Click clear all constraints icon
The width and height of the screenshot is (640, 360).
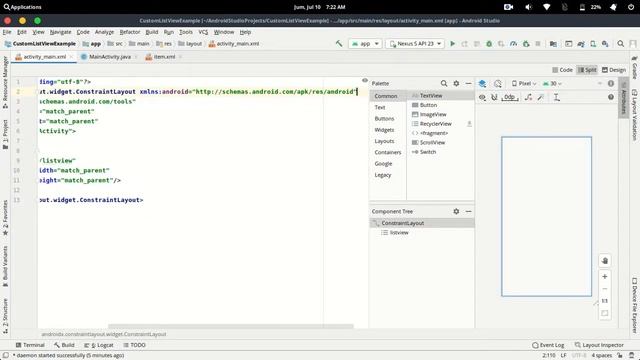click(x=528, y=97)
